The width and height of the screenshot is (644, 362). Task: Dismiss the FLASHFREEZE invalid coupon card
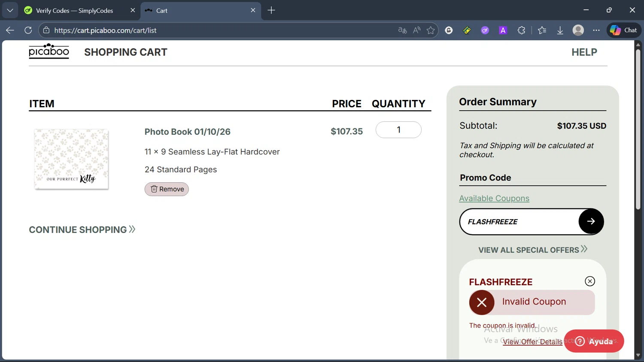(590, 281)
